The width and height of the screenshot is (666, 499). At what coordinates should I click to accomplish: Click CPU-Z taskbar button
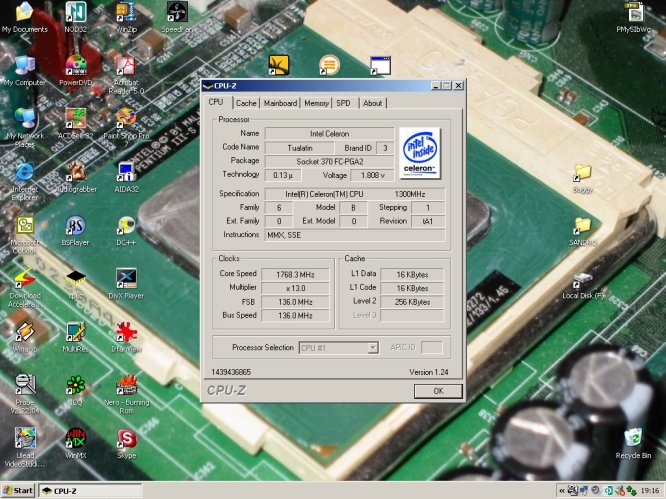tap(90, 491)
